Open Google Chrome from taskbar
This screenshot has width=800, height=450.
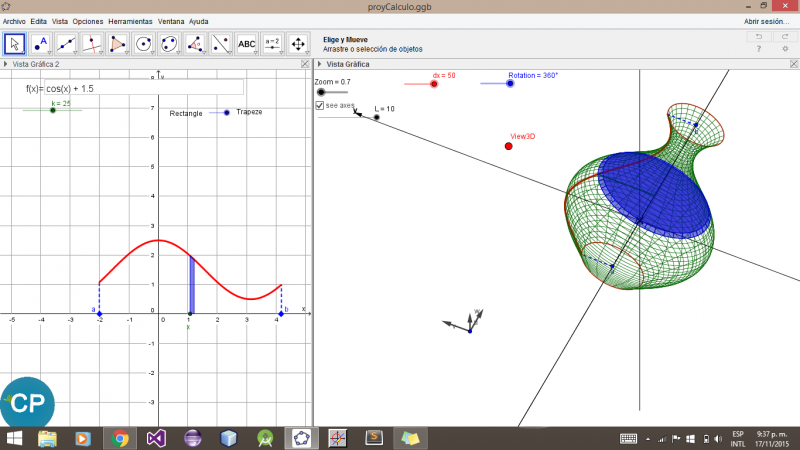120,438
